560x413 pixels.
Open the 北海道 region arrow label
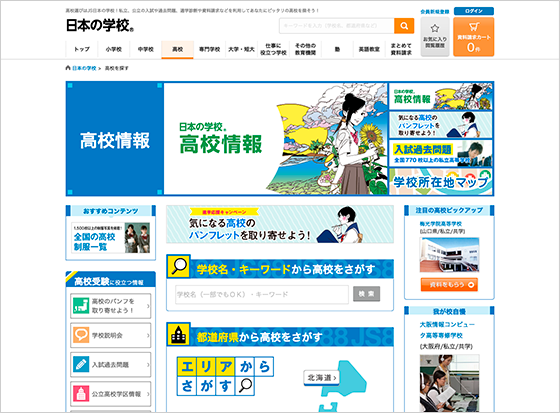322,378
